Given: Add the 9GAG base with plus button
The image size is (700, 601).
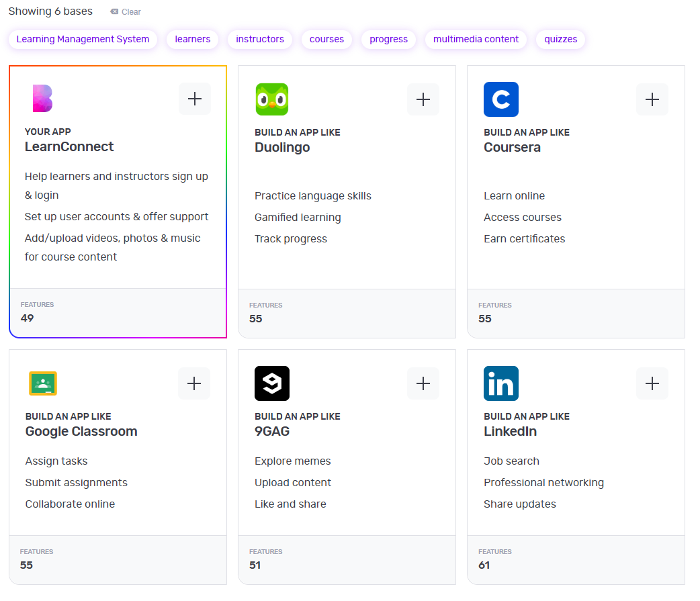Looking at the screenshot, I should (x=423, y=383).
